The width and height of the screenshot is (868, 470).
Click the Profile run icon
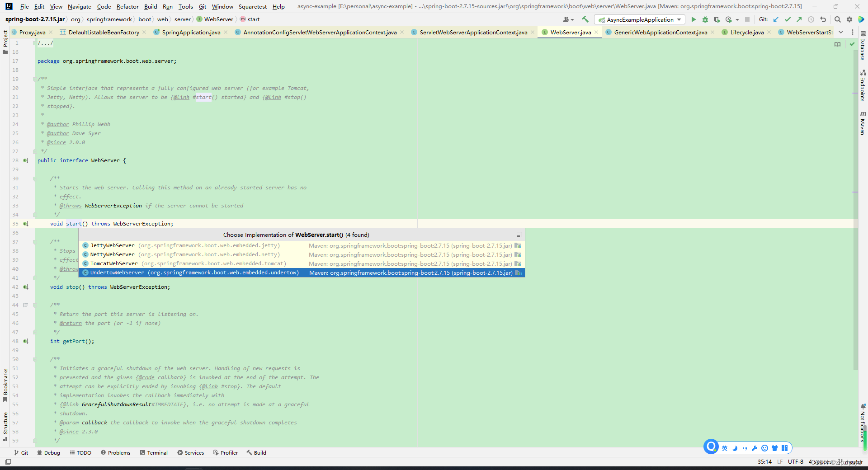pos(728,19)
